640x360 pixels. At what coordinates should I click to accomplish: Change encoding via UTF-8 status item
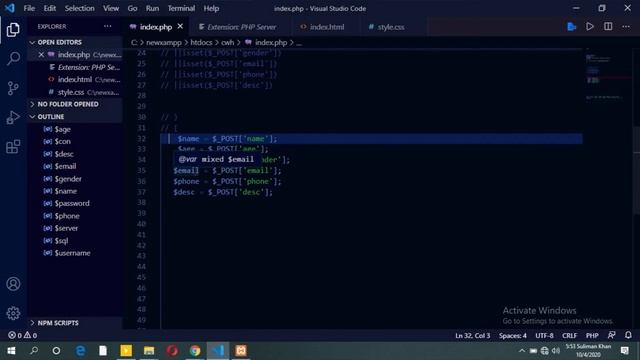click(x=544, y=336)
